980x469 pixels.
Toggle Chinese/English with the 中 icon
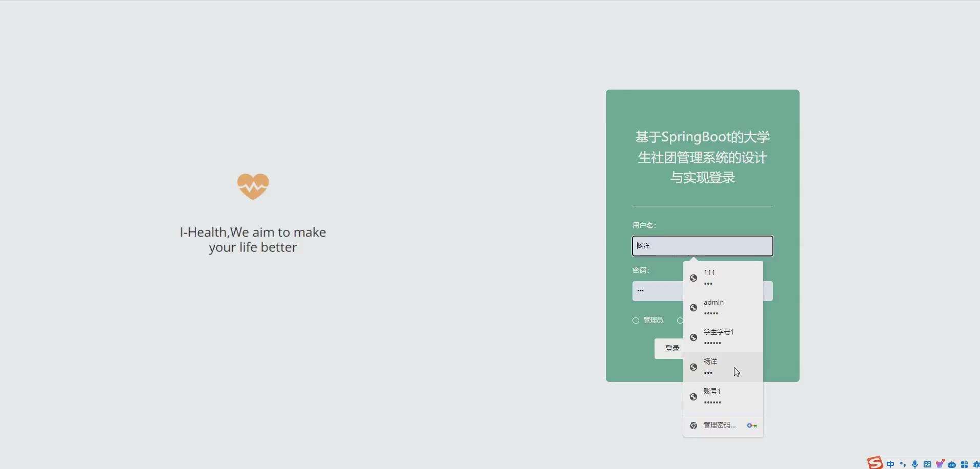[x=890, y=464]
